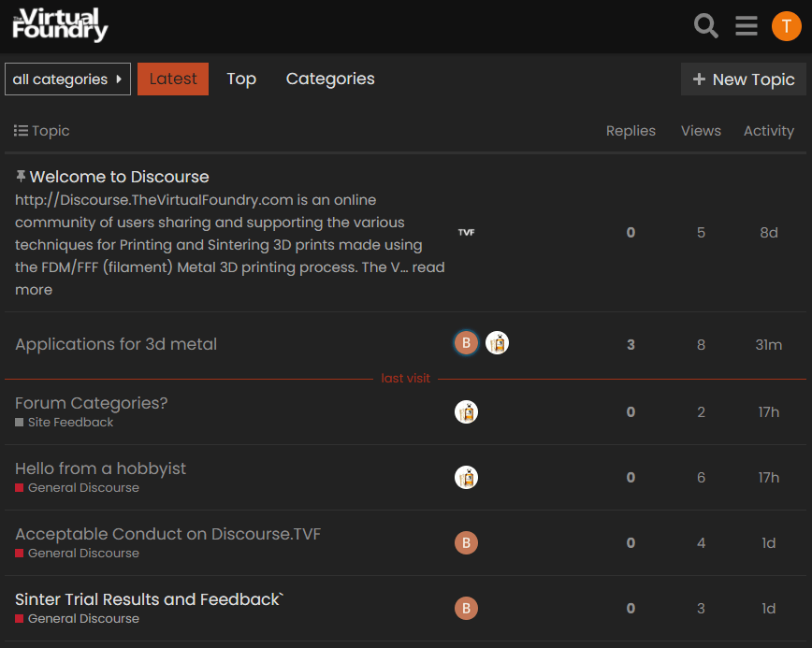Click 8d activity on Welcome to Discourse
The image size is (812, 648).
click(x=769, y=233)
